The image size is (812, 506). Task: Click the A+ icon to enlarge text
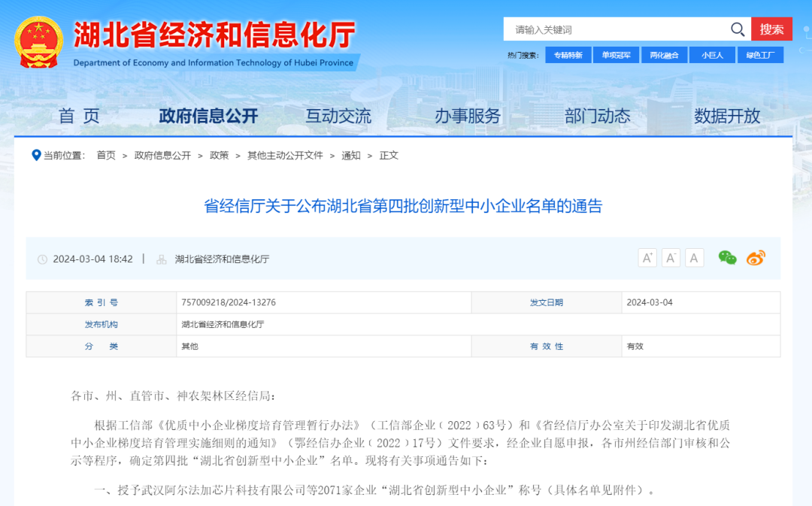coord(647,257)
